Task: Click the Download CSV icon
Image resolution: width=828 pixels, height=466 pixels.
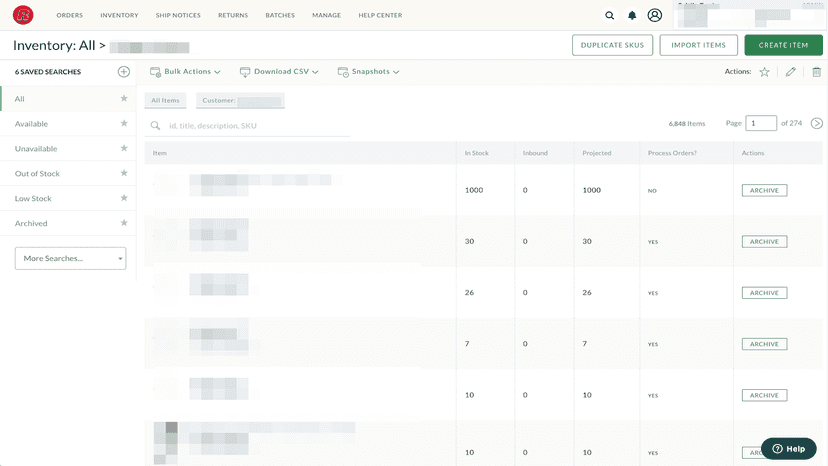Action: pos(245,72)
